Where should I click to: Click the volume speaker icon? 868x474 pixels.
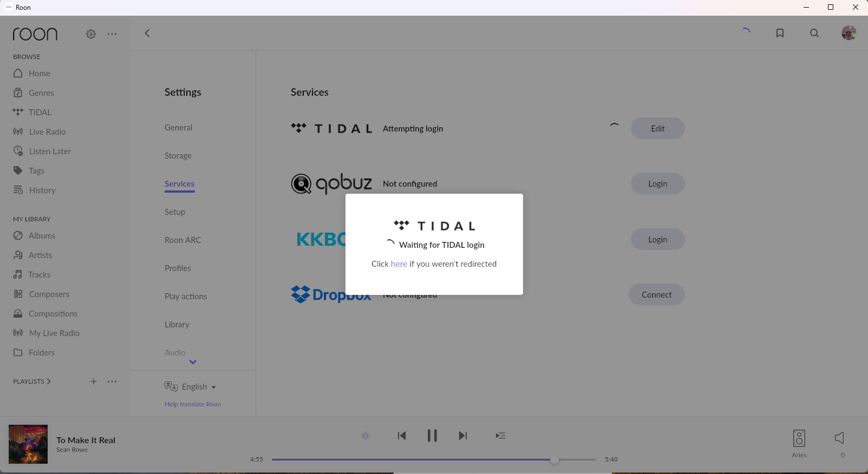839,438
